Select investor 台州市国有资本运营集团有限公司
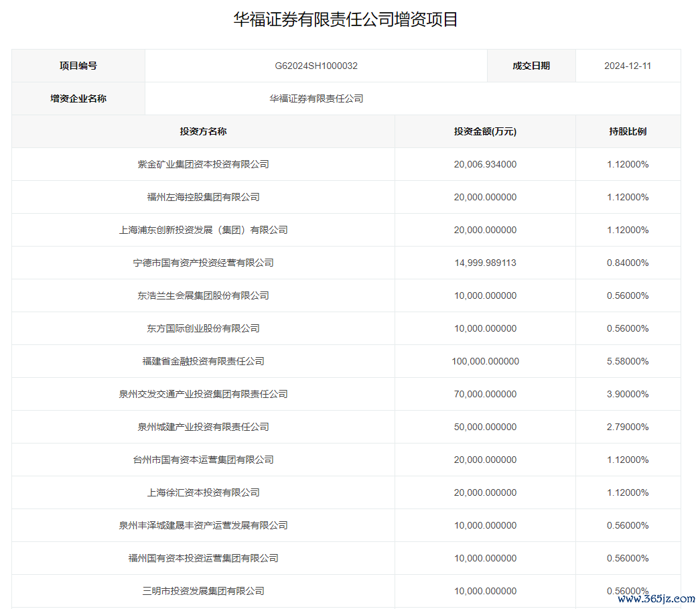Viewport: 700px width, 609px height. click(x=203, y=460)
